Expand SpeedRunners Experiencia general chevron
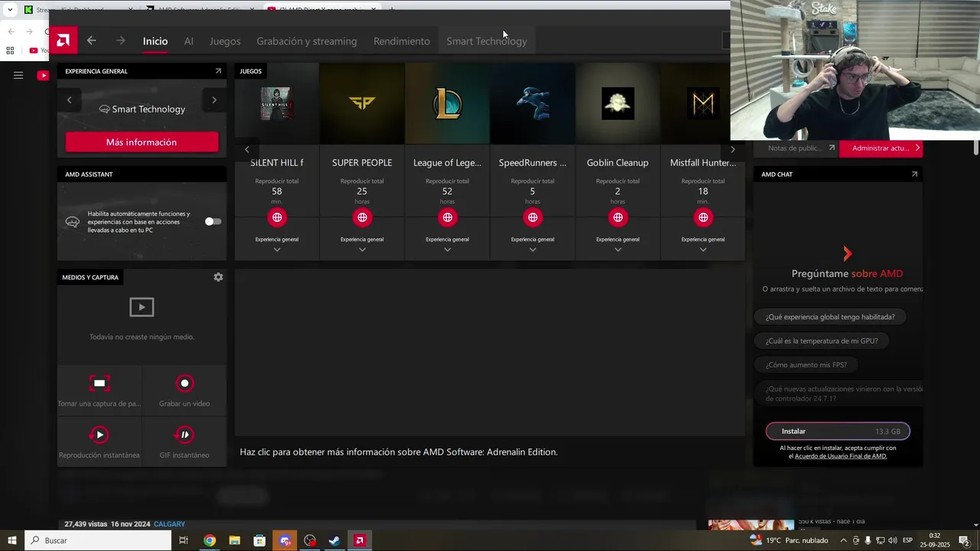 533,249
